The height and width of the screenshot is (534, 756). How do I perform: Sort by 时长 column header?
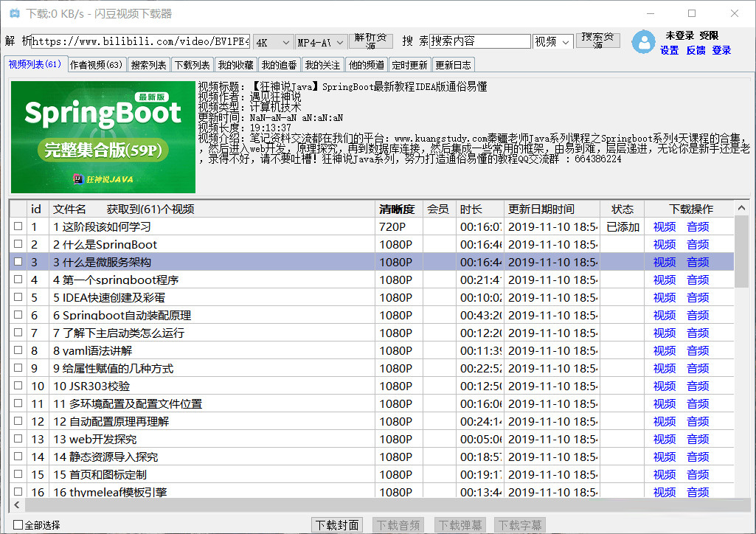coord(479,209)
